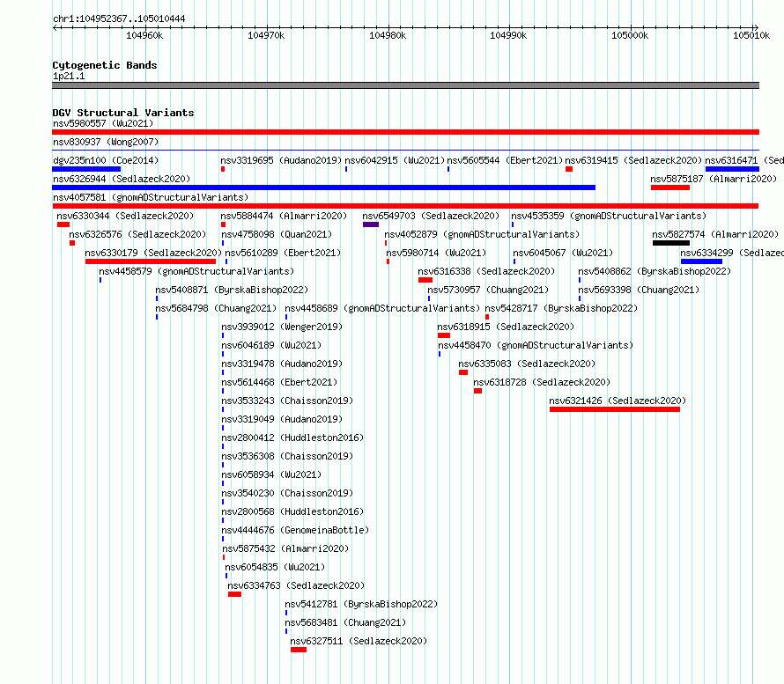Screen dimensions: 784x684
Task: Select the red nsv6330179 variant bar
Action: point(151,261)
